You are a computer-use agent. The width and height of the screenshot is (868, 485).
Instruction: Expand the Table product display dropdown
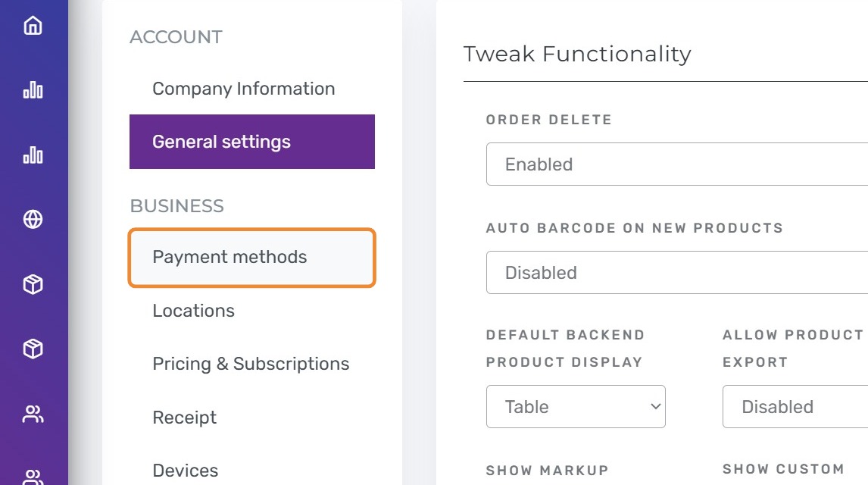[x=576, y=406]
